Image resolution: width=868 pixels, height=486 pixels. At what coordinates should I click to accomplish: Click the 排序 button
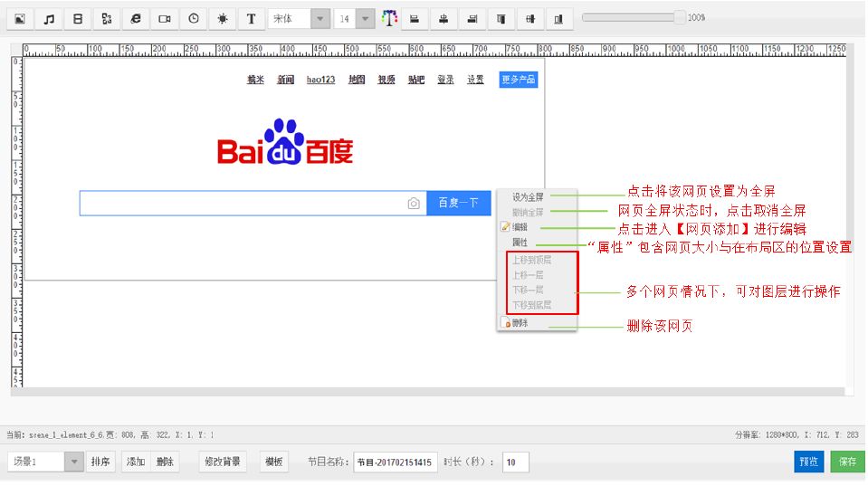coord(100,462)
